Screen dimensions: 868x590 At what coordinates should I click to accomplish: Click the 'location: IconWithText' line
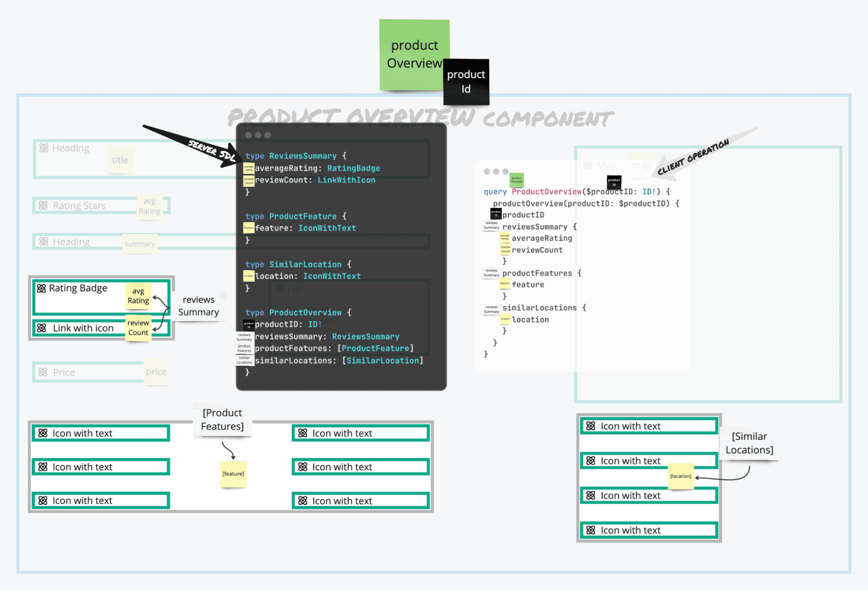(308, 276)
